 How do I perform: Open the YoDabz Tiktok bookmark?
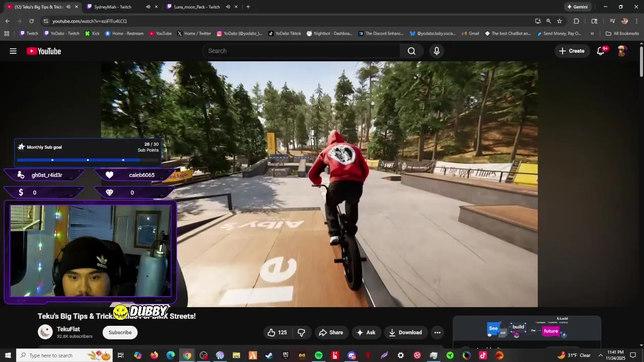(x=284, y=34)
